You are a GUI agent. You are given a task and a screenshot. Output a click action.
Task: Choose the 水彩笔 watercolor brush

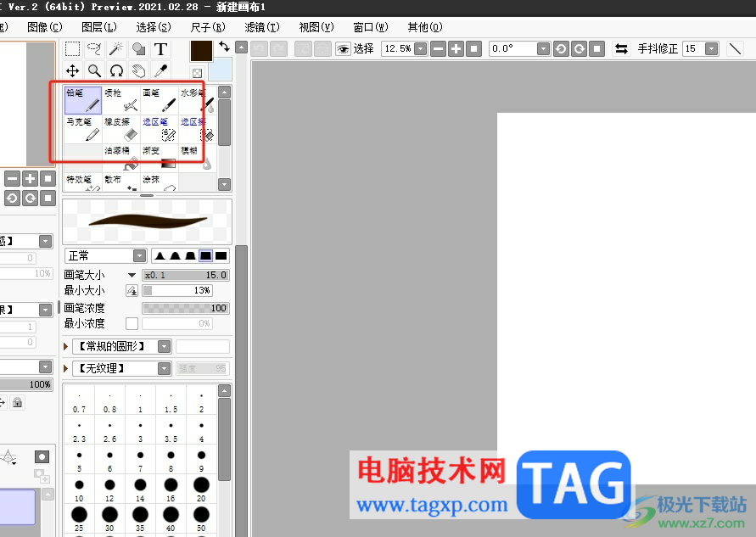point(197,100)
